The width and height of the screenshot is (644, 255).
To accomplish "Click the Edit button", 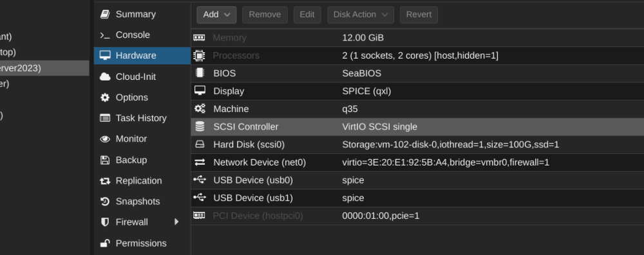I will click(x=307, y=15).
